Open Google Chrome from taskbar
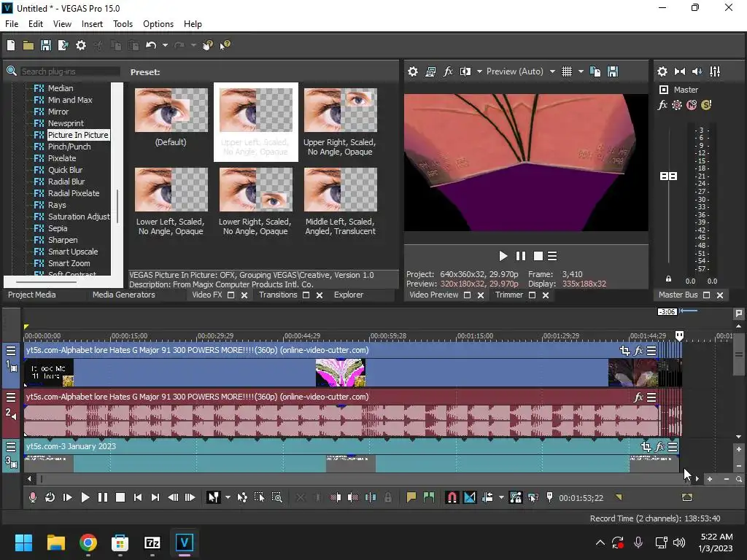This screenshot has height=560, width=747. [88, 542]
